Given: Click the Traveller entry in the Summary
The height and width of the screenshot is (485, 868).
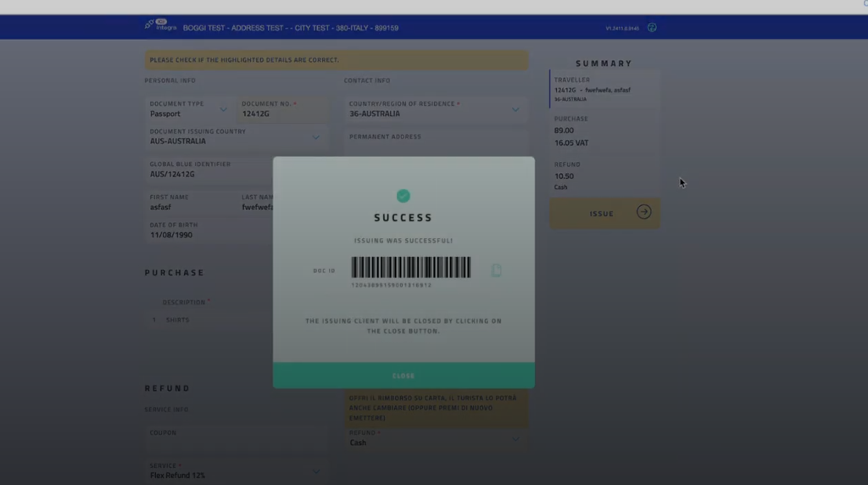Looking at the screenshot, I should pos(604,89).
